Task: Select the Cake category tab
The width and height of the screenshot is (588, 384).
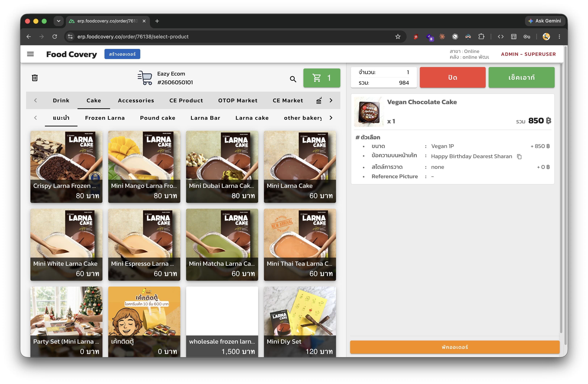Action: coord(94,100)
